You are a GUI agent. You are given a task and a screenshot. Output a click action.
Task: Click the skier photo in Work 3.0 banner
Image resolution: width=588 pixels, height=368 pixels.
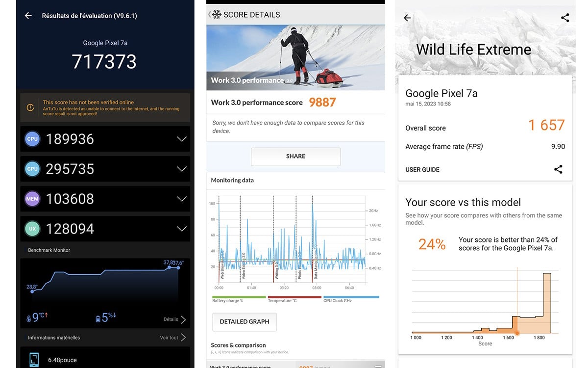pyautogui.click(x=295, y=57)
